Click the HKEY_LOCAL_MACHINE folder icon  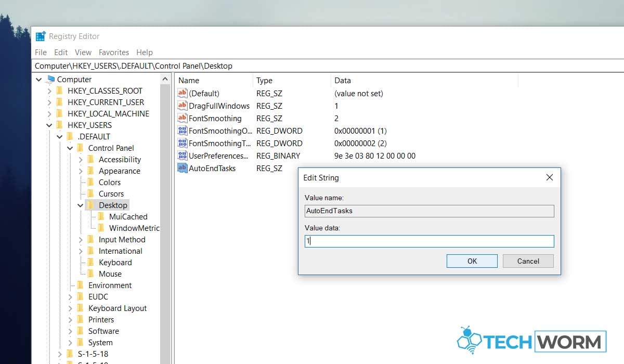click(59, 114)
